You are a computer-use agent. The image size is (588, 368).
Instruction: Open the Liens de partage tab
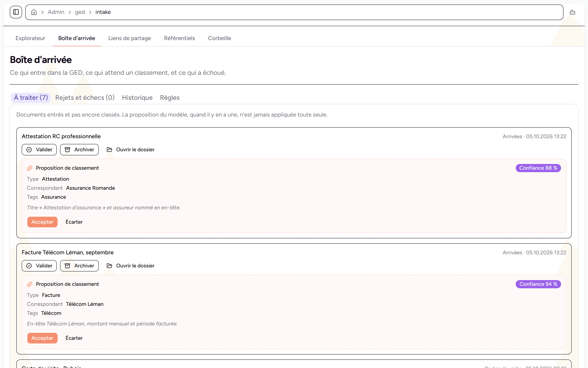pyautogui.click(x=129, y=38)
